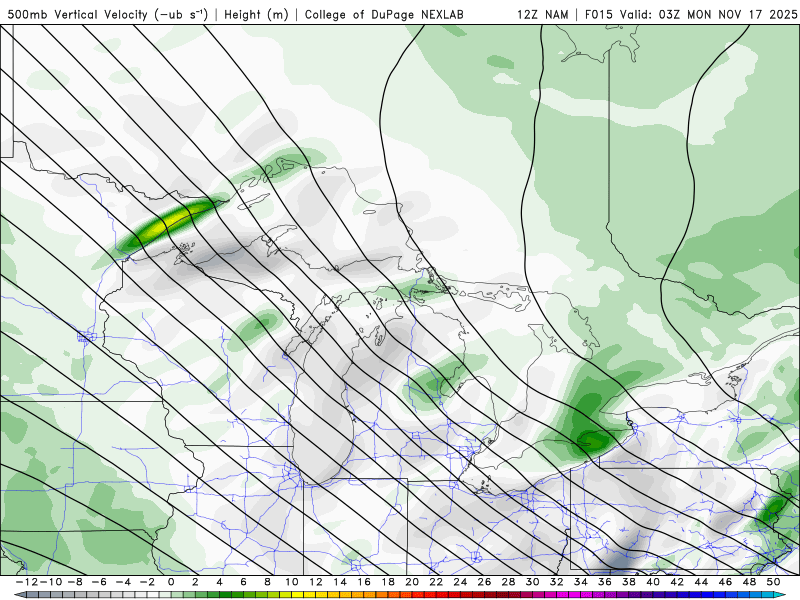800x600 pixels.
Task: Click the "14" color scale label
Action: pyautogui.click(x=340, y=582)
